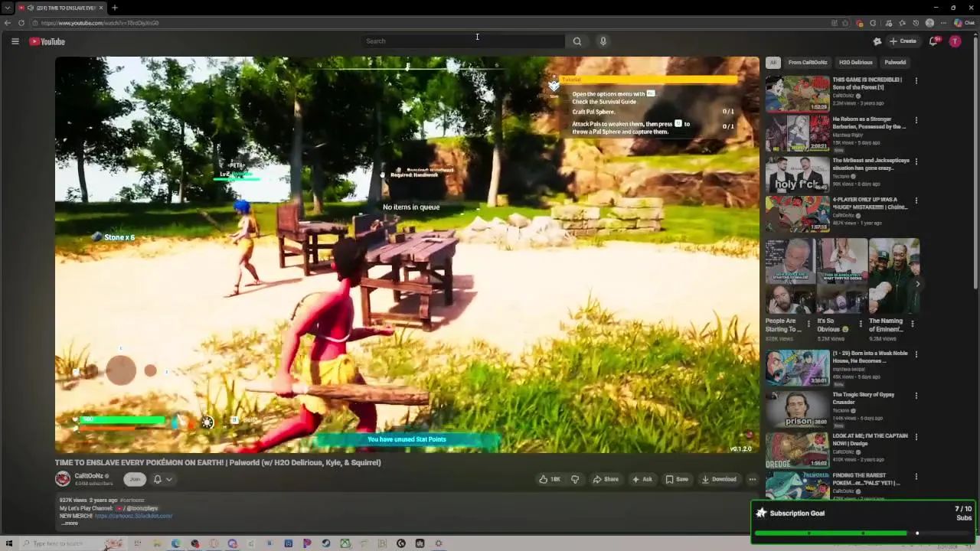Click the Join membership button
Viewport: 980px width, 551px height.
(135, 479)
